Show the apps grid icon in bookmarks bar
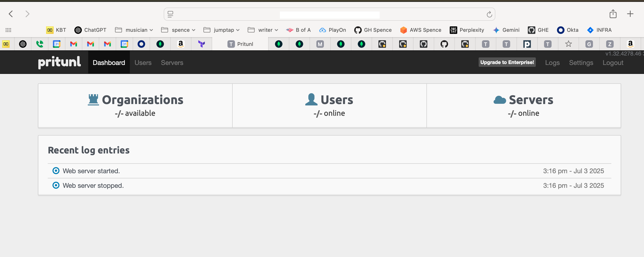The width and height of the screenshot is (644, 257). coord(8,30)
